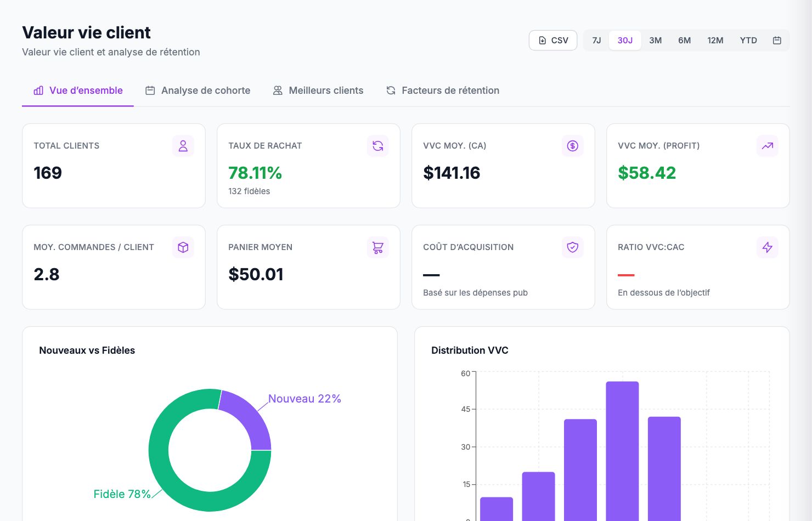Click the 2.8 orders per client value
The image size is (812, 521).
(x=47, y=274)
